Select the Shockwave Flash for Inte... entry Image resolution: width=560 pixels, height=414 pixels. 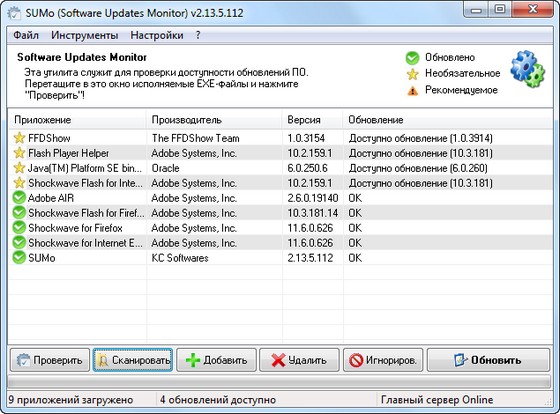[85, 183]
